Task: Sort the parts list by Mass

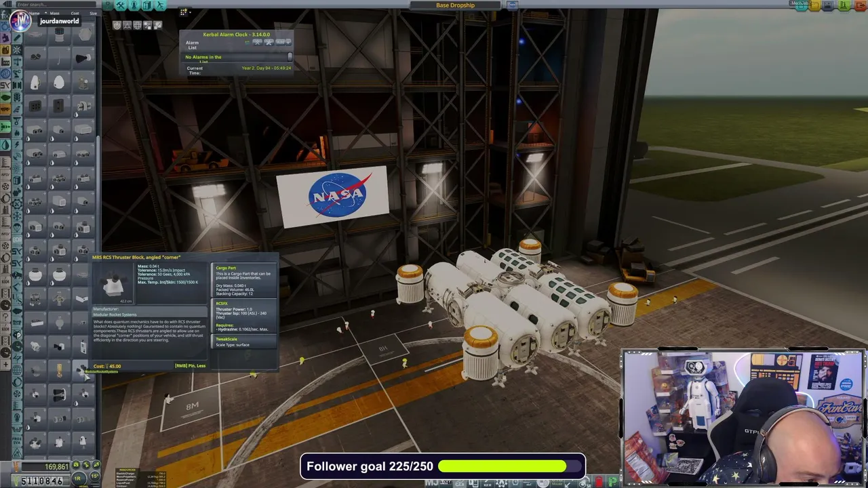Action: 55,14
